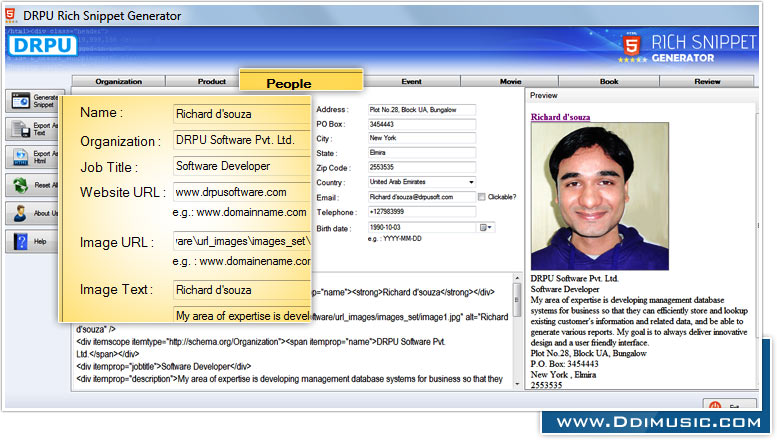Screen dimensions: 777x440
Task: Click the HTML5 Rich Snippet Generator badge
Action: 689,49
